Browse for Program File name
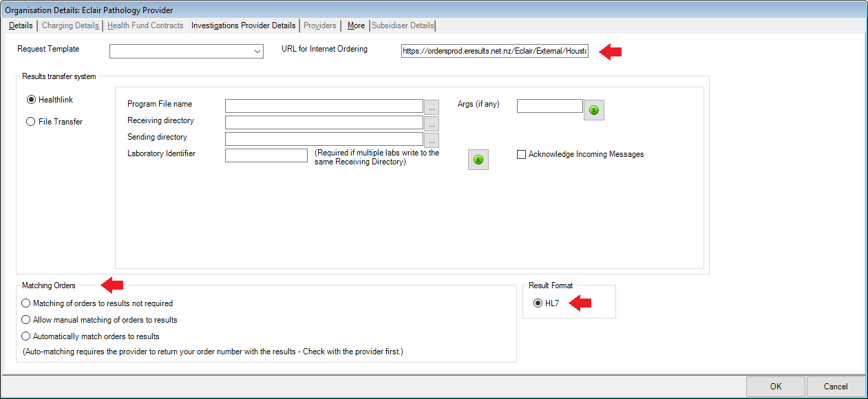The height and width of the screenshot is (399, 868). click(432, 107)
